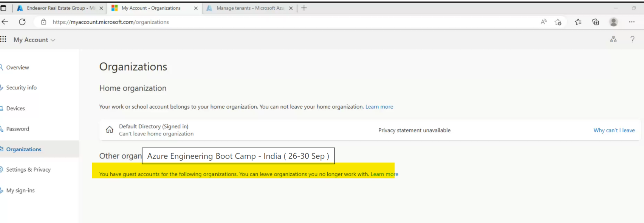Restore down the browser window
The height and width of the screenshot is (223, 644).
(634, 8)
